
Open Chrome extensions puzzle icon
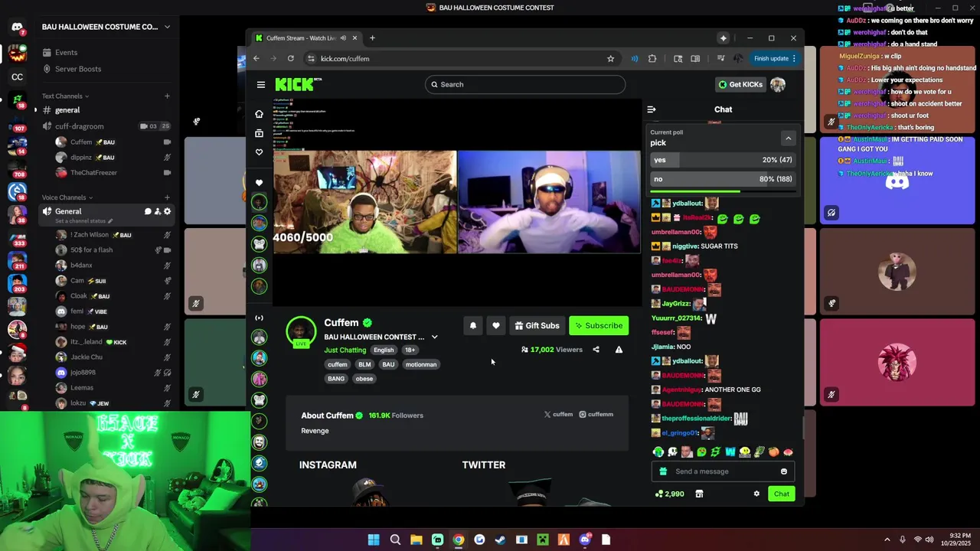coord(652,59)
